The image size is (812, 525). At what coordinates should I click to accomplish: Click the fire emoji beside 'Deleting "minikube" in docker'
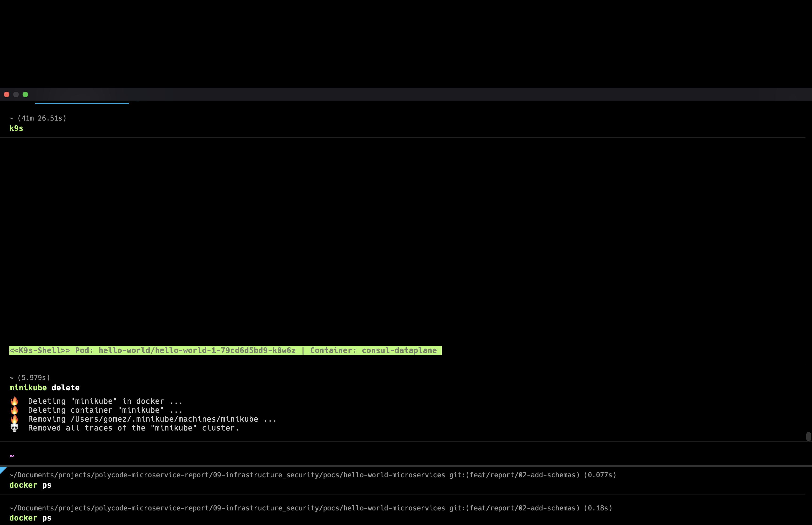pyautogui.click(x=14, y=401)
